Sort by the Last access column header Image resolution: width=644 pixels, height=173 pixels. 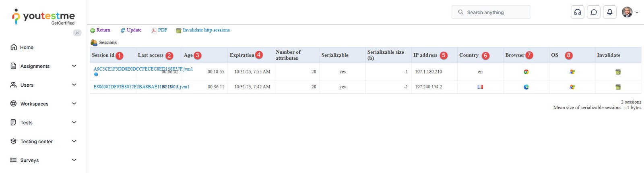tap(151, 55)
